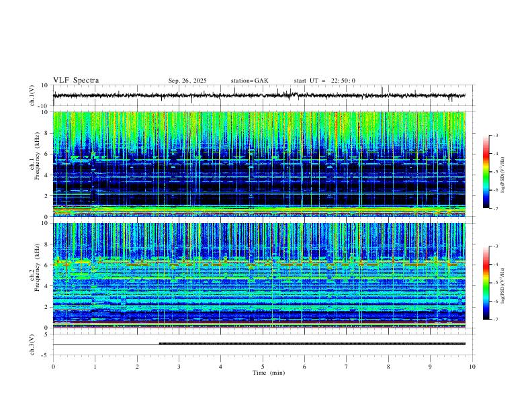Click the lower PSD color scale bar
Viewport: 532px width, 411px height.
[486, 283]
